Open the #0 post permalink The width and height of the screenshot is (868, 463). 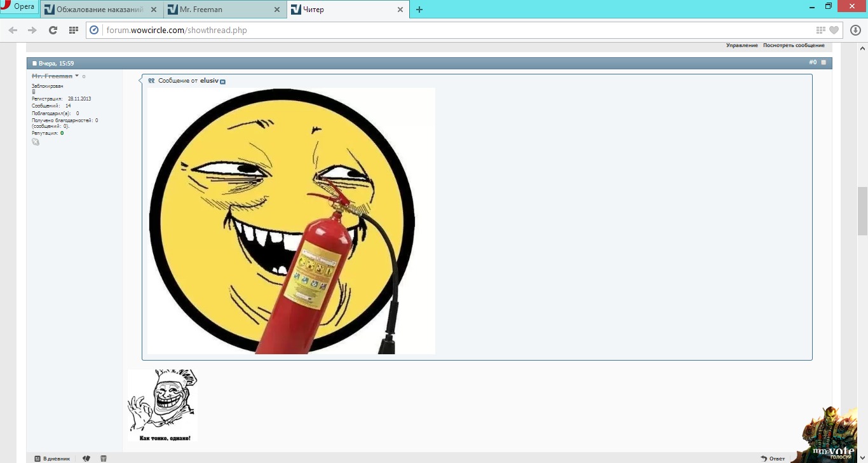click(x=813, y=62)
